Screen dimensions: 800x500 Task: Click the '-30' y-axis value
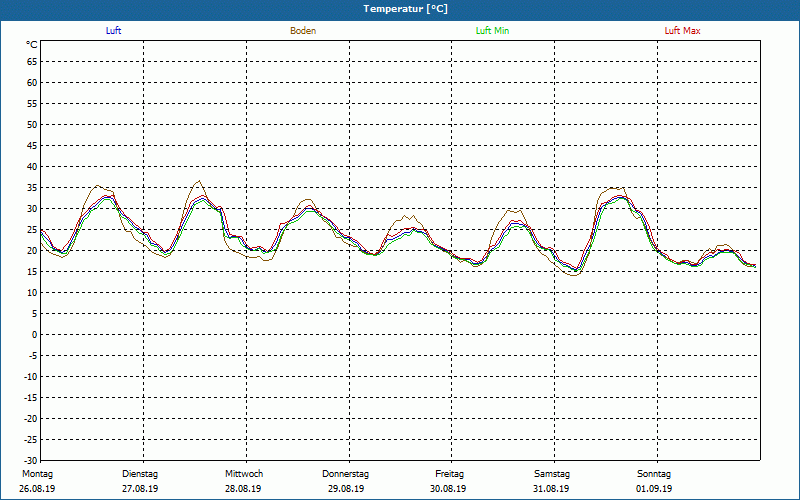tap(31, 461)
